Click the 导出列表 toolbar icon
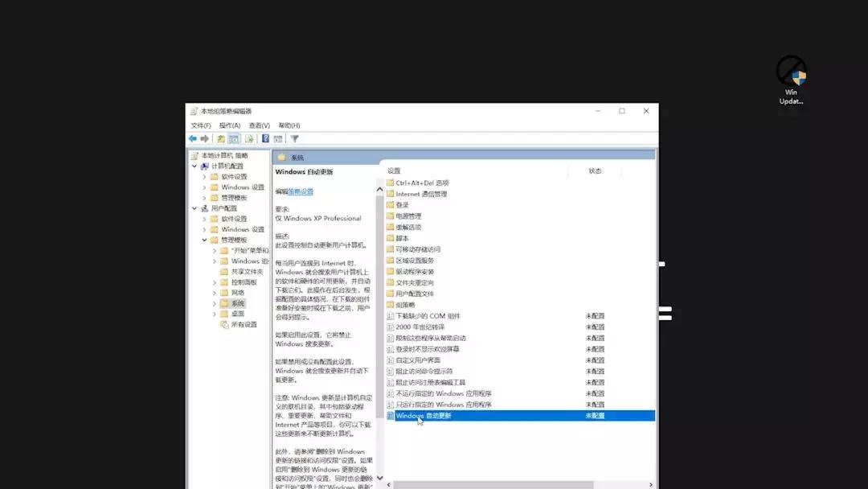The width and height of the screenshot is (868, 489). coord(248,138)
